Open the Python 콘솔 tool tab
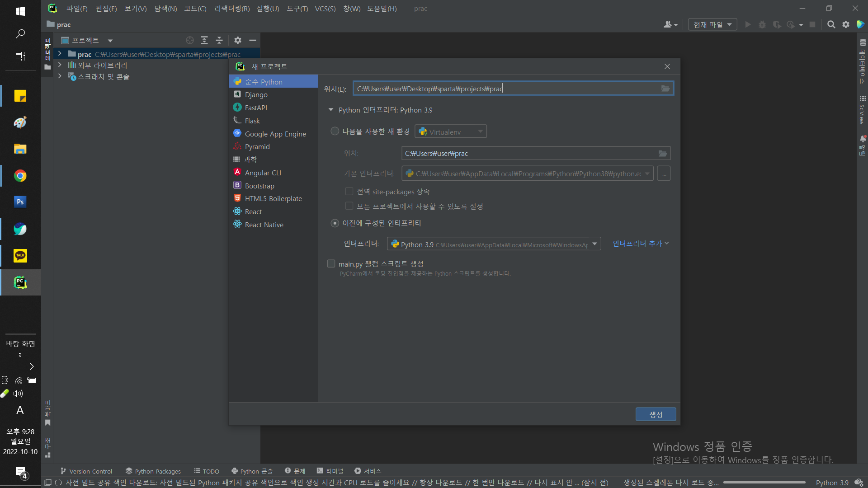 252,471
